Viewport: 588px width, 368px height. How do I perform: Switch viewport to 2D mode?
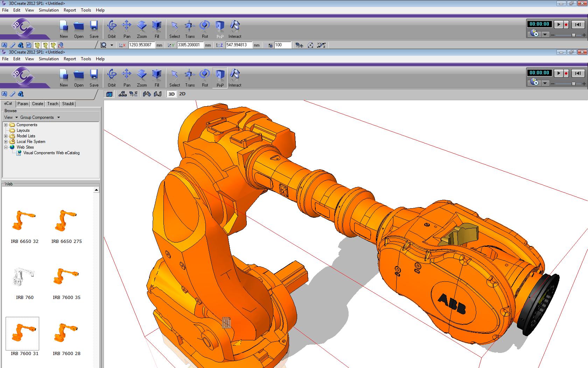(x=182, y=94)
